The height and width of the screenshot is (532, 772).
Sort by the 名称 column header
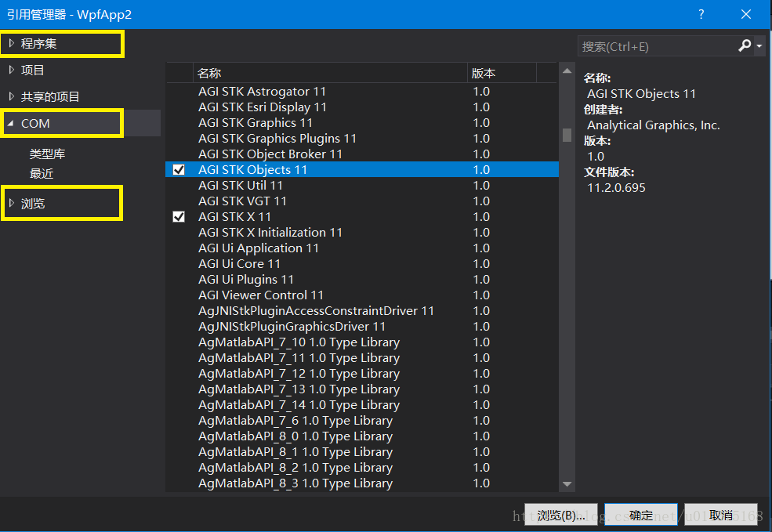[330, 74]
